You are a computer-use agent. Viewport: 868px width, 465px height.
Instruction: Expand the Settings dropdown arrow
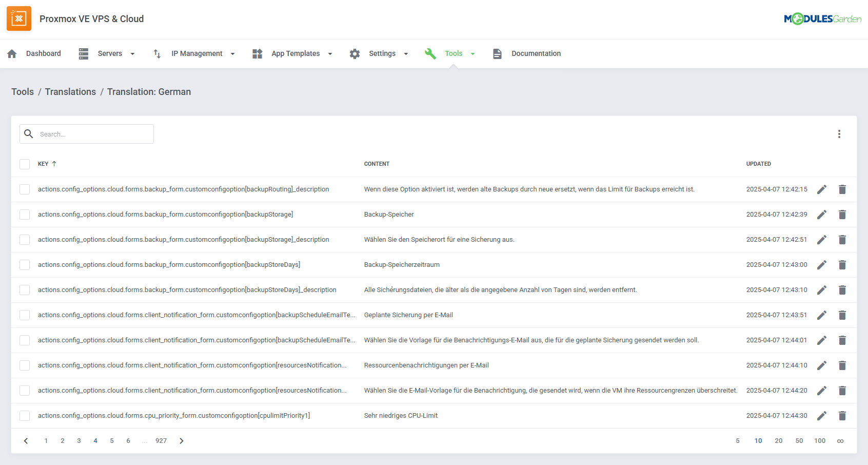point(406,54)
